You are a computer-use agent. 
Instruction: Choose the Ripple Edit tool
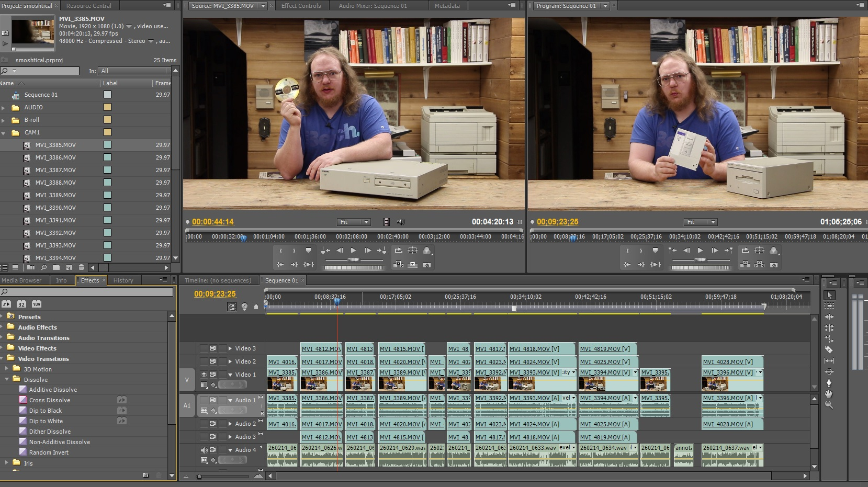click(829, 317)
